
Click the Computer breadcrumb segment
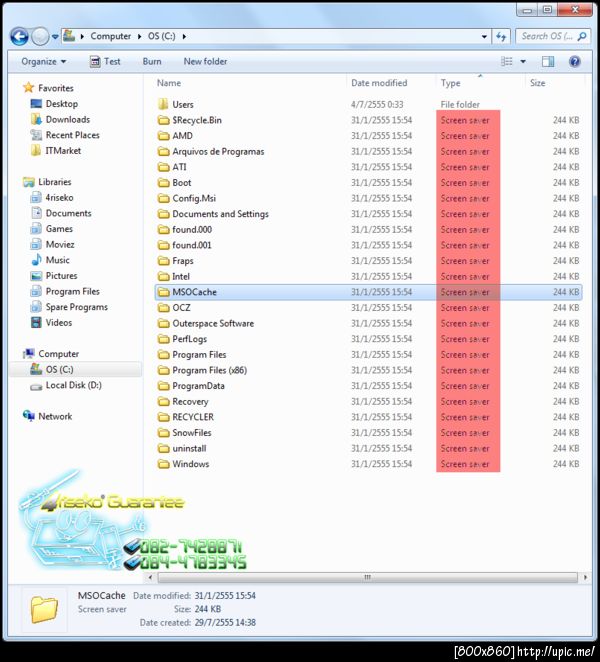tap(111, 36)
